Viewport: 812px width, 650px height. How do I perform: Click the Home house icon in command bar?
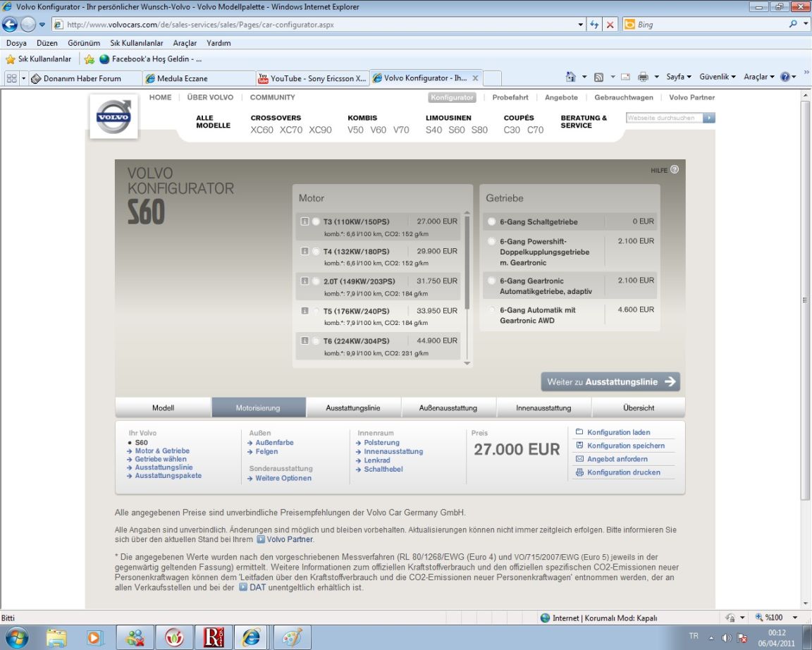pyautogui.click(x=571, y=77)
